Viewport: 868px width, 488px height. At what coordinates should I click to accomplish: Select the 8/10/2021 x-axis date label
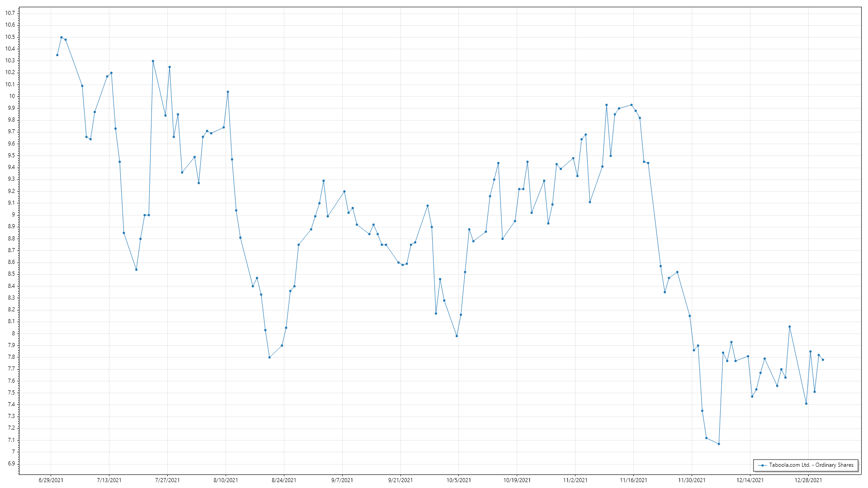point(226,480)
